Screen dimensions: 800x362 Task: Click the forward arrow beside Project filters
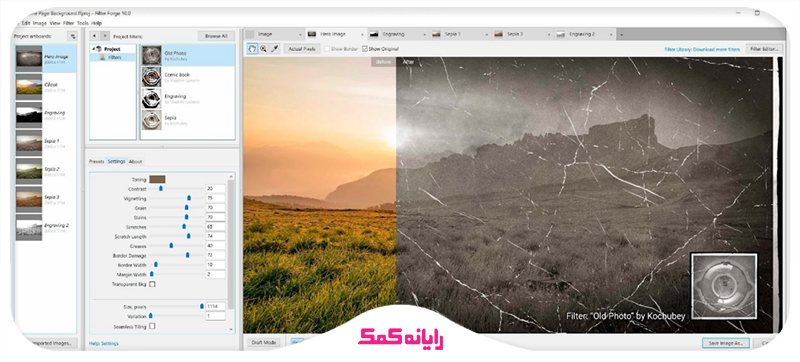tap(105, 36)
